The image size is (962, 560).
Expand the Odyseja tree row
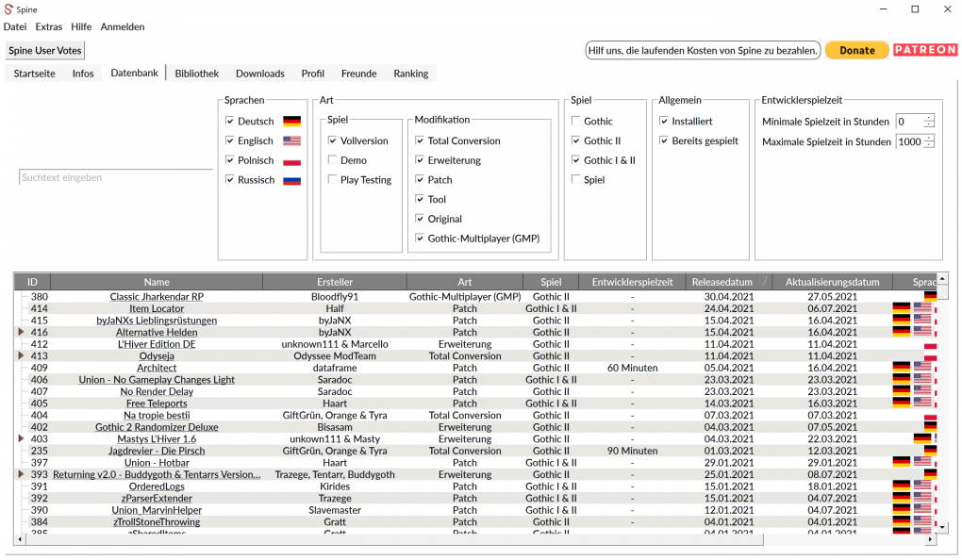21,355
